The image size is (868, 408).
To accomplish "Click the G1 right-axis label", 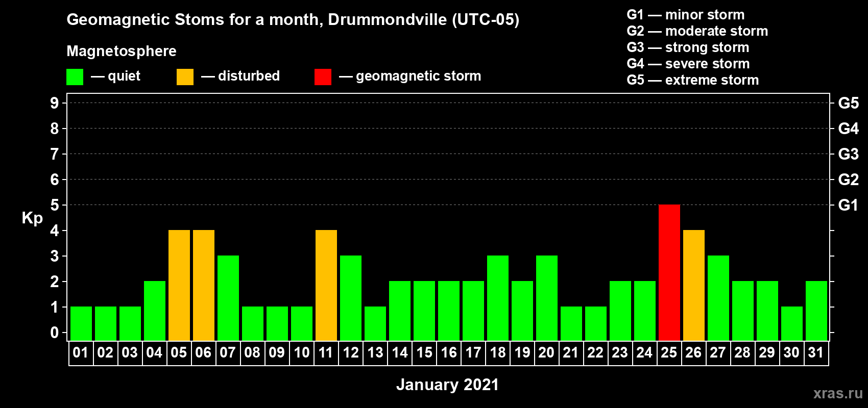I will [848, 205].
